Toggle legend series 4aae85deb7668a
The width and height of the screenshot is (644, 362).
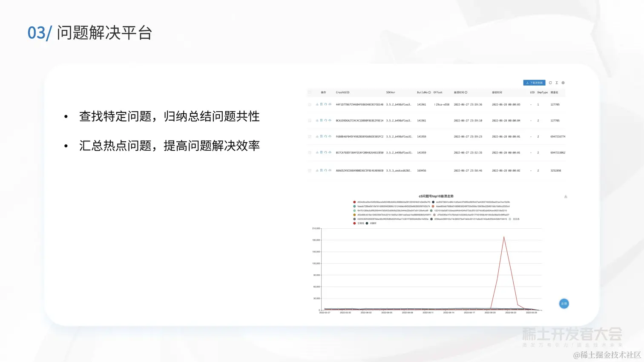(x=471, y=207)
